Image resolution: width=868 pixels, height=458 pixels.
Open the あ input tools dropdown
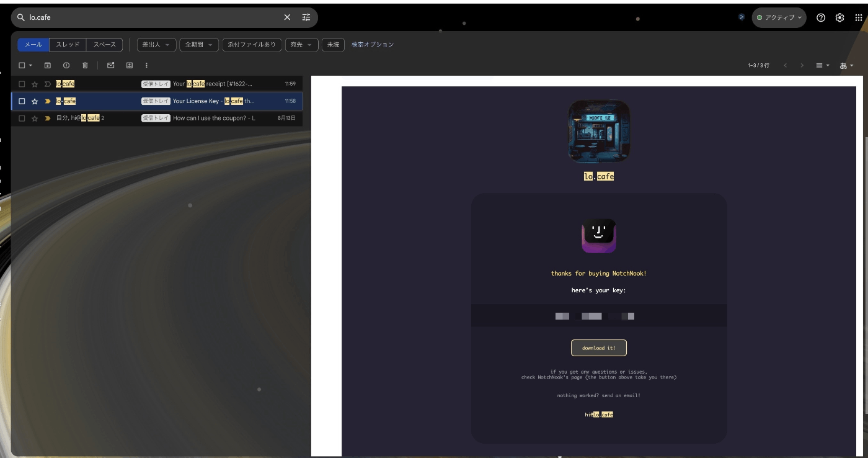(x=847, y=65)
